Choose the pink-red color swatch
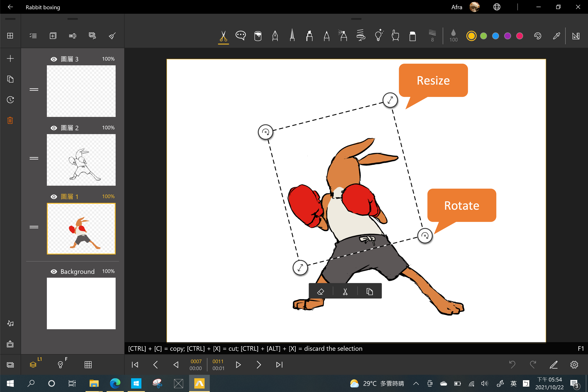 coord(520,36)
